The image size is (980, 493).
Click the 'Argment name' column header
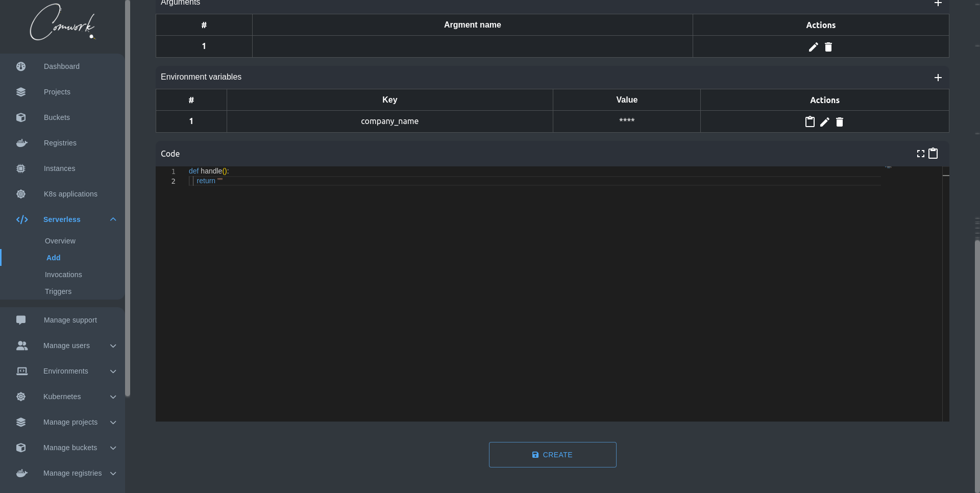473,24
